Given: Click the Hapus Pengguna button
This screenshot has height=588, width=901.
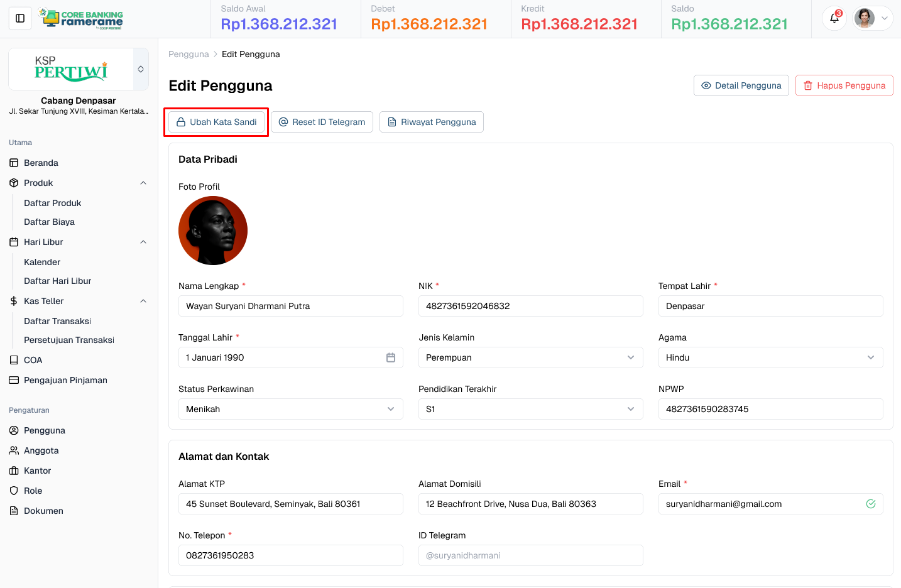Looking at the screenshot, I should pos(844,85).
